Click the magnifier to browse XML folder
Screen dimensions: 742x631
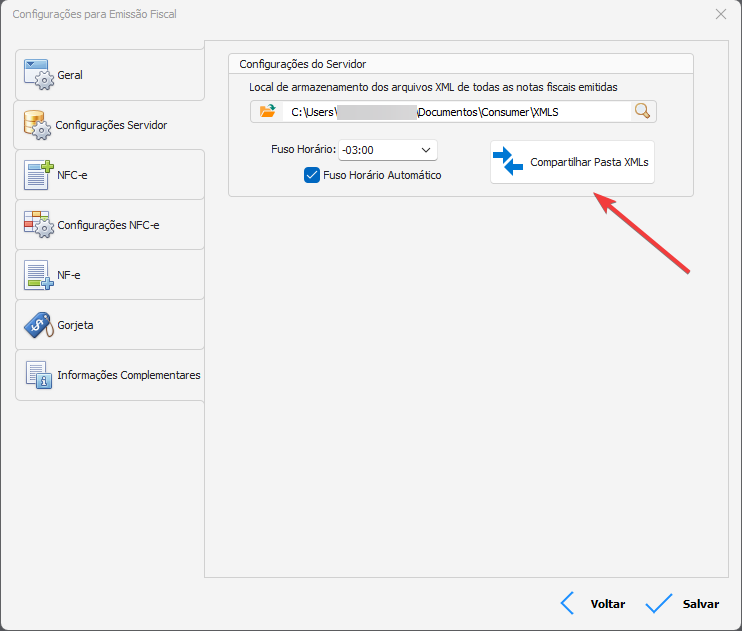(642, 111)
